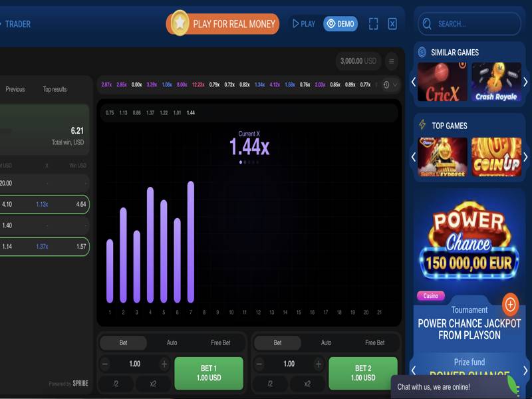Click the Power Chance jackpot banner
The height and width of the screenshot is (399, 532).
pos(469,241)
